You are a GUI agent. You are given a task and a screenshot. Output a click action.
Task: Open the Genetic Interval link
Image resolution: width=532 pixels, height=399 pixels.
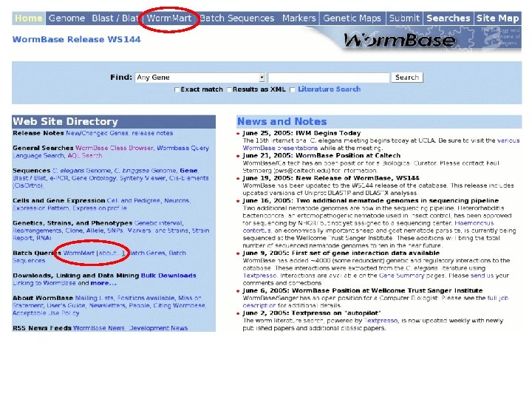[x=158, y=223]
